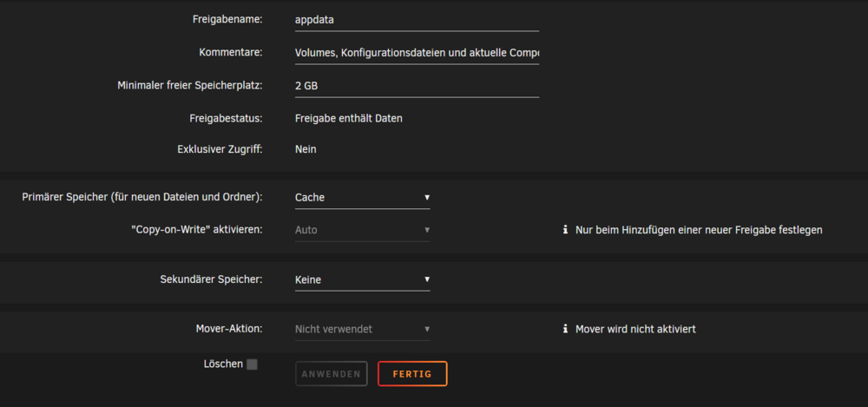Click the Mover wird nicht aktiviert hint
Screen dimensions: 868x407
pyautogui.click(x=635, y=329)
